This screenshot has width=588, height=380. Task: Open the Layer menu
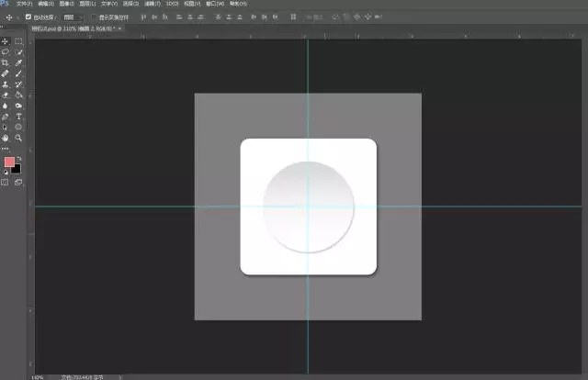pyautogui.click(x=87, y=4)
